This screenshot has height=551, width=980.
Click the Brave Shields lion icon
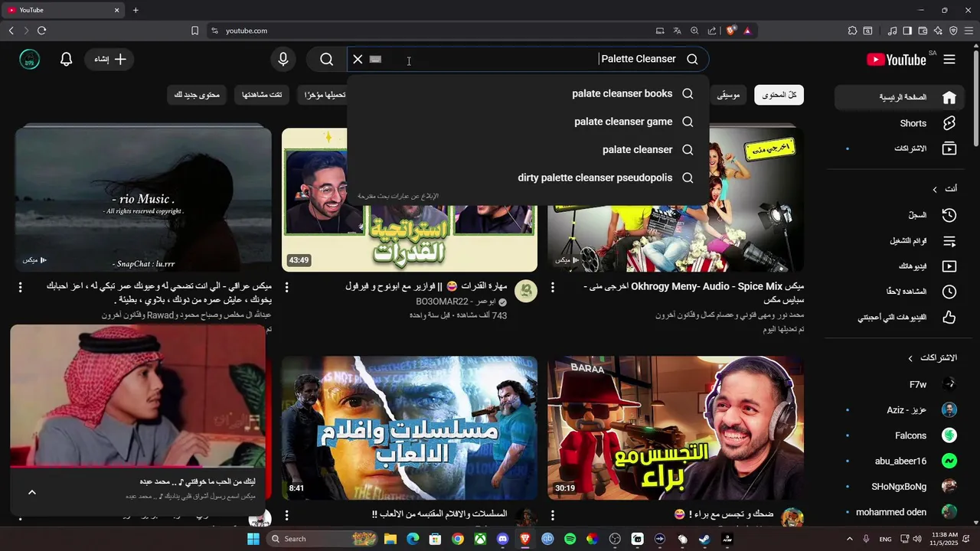coord(731,31)
